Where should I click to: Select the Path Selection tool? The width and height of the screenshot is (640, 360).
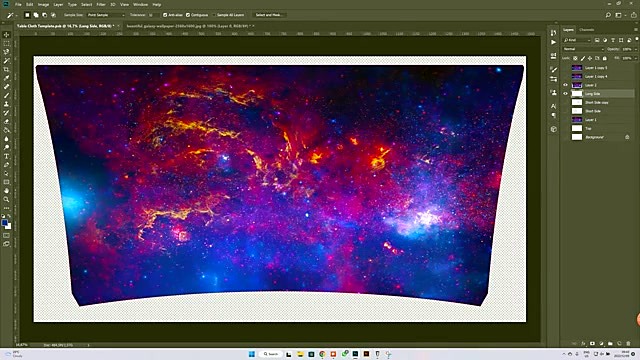pos(6,173)
